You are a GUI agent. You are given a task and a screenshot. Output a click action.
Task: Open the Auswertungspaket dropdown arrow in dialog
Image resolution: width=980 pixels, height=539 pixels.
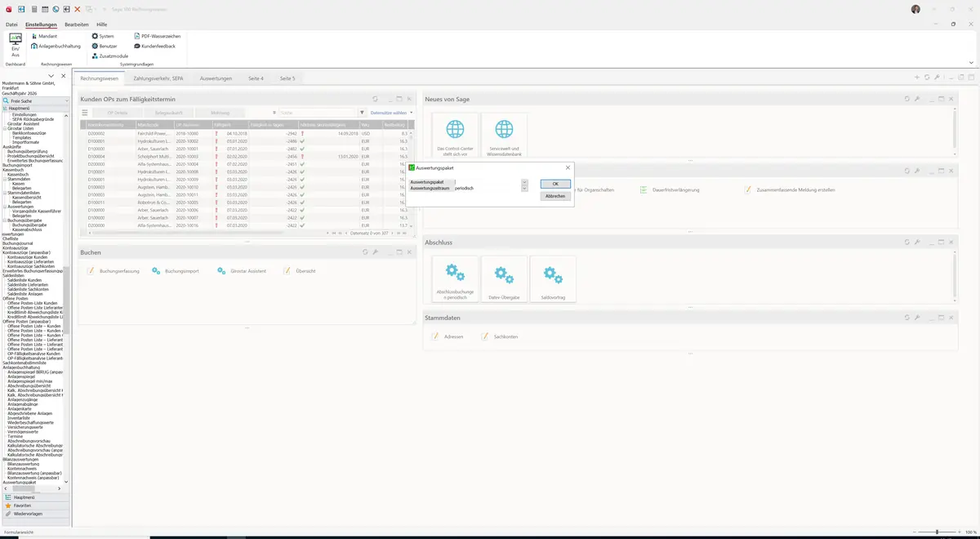524,182
